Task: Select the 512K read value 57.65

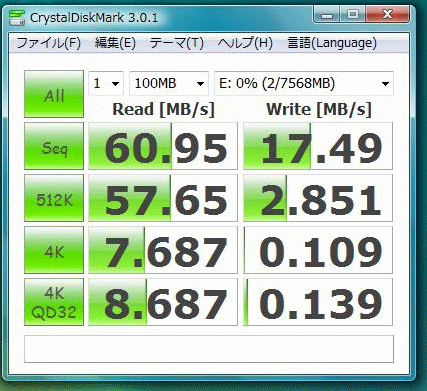Action: 163,198
